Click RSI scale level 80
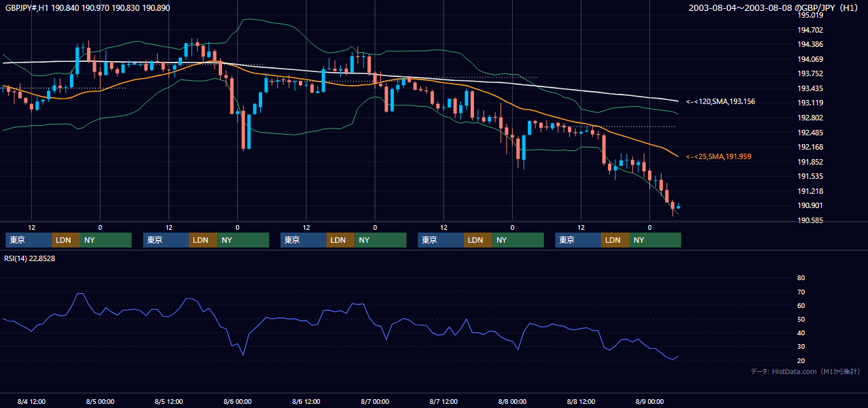Viewport: 868px width, 408px height. (801, 278)
